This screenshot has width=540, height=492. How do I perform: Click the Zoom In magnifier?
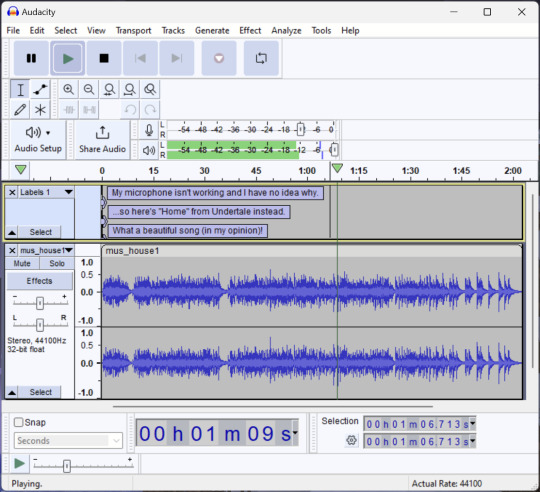click(69, 90)
